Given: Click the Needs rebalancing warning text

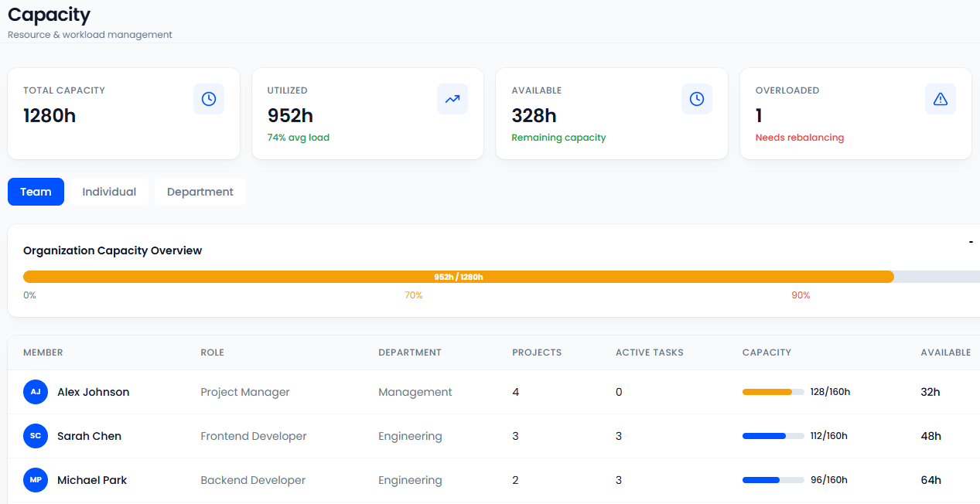Looking at the screenshot, I should coord(799,138).
